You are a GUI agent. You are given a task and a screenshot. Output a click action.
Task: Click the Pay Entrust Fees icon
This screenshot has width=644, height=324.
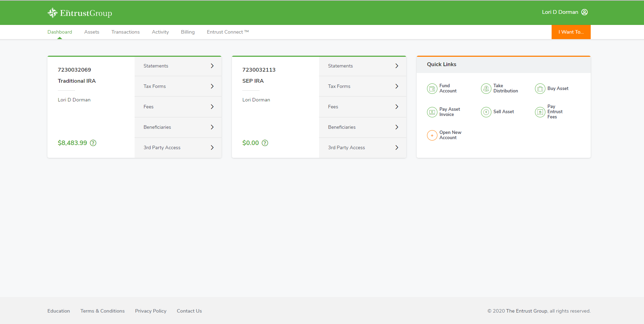[540, 112]
